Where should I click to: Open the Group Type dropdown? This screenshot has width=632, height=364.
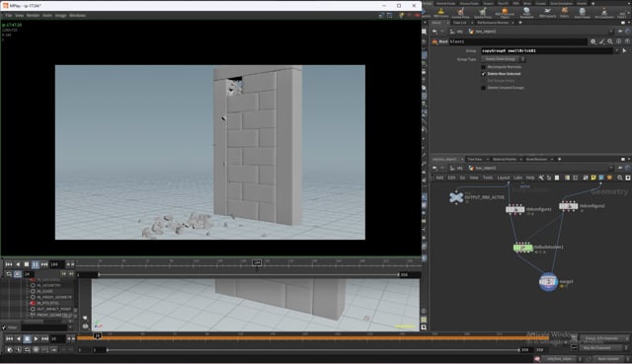pos(503,59)
